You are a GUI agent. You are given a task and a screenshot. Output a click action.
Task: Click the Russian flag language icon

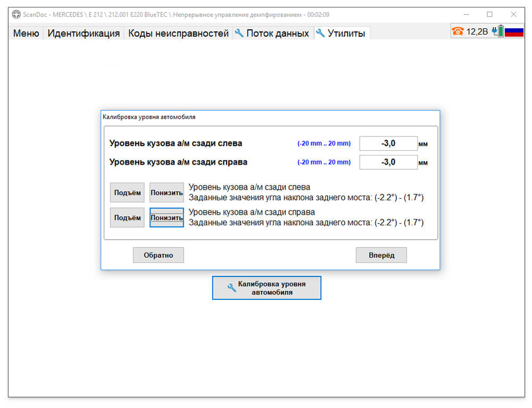(x=514, y=32)
